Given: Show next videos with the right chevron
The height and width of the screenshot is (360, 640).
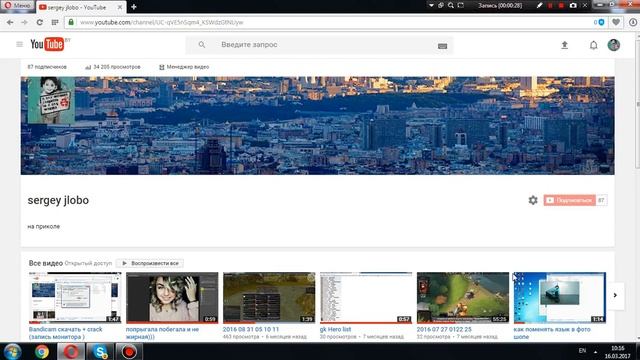Looking at the screenshot, I should [x=615, y=295].
